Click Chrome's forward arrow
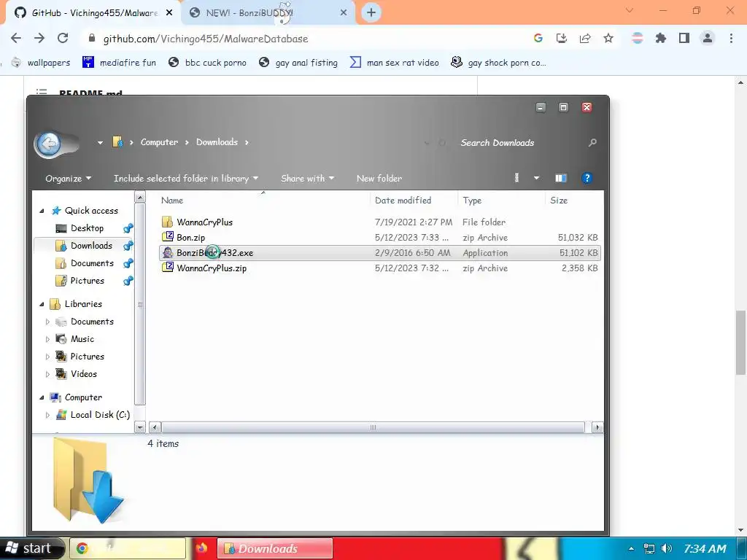The height and width of the screenshot is (560, 747). (39, 38)
